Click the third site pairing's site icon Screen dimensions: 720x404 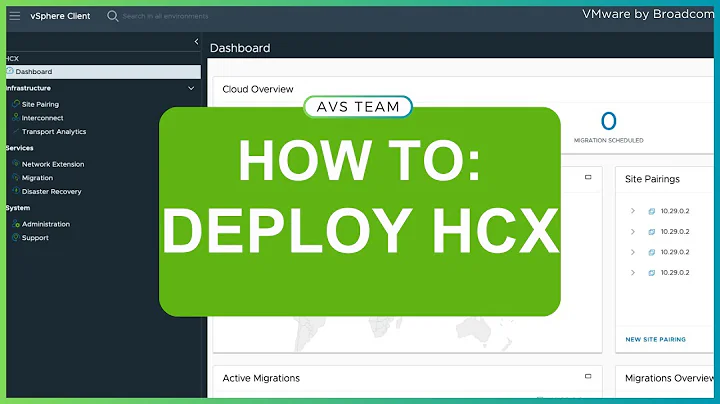click(x=651, y=252)
